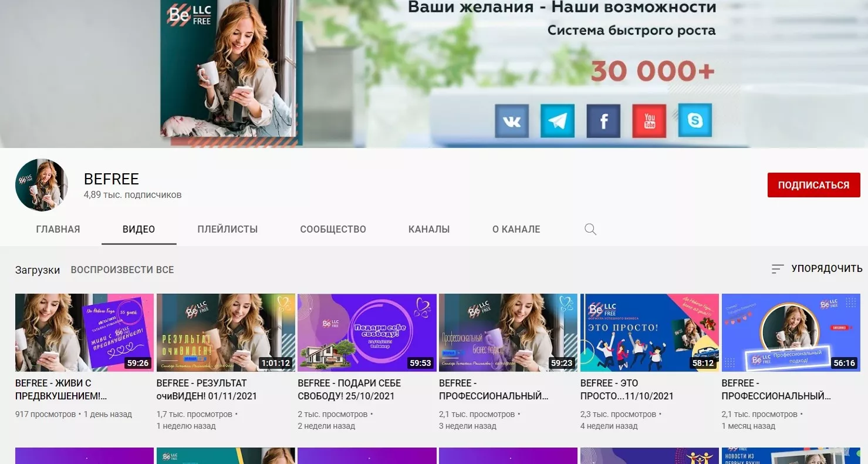Screen dimensions: 868x464
Task: Click the 59:26 duration badge
Action: coord(138,363)
